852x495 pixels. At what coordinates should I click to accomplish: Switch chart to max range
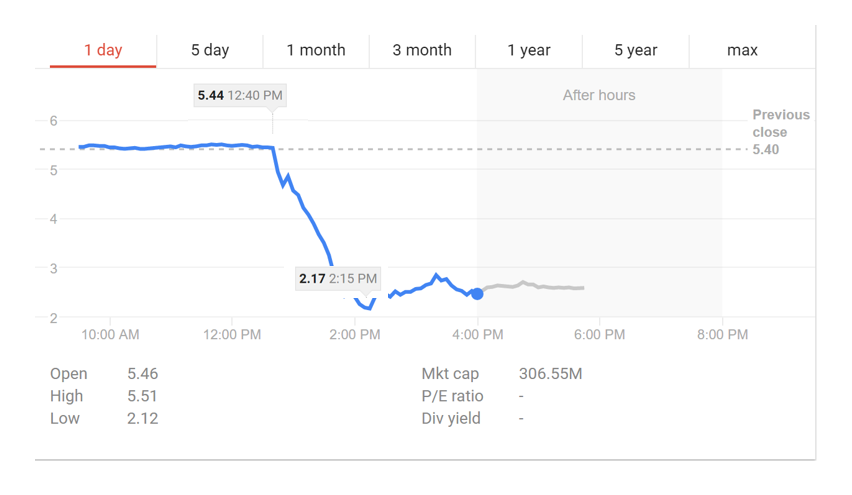pos(742,51)
